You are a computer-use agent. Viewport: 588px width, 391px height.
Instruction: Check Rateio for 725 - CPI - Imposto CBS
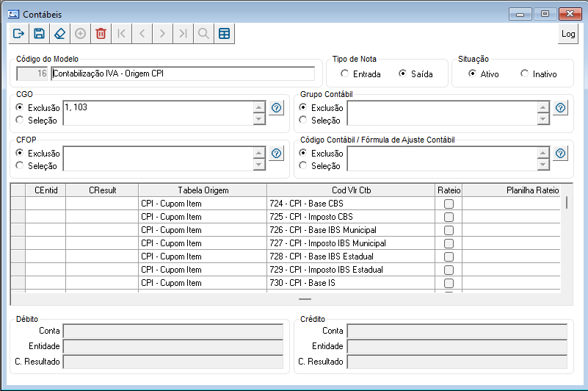tap(449, 217)
